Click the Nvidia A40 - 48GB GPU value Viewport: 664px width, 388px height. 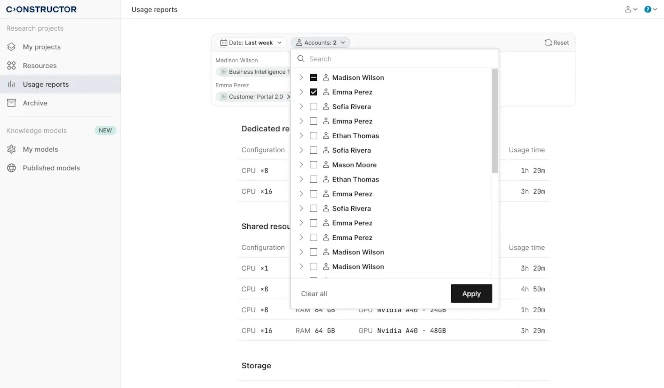point(411,330)
